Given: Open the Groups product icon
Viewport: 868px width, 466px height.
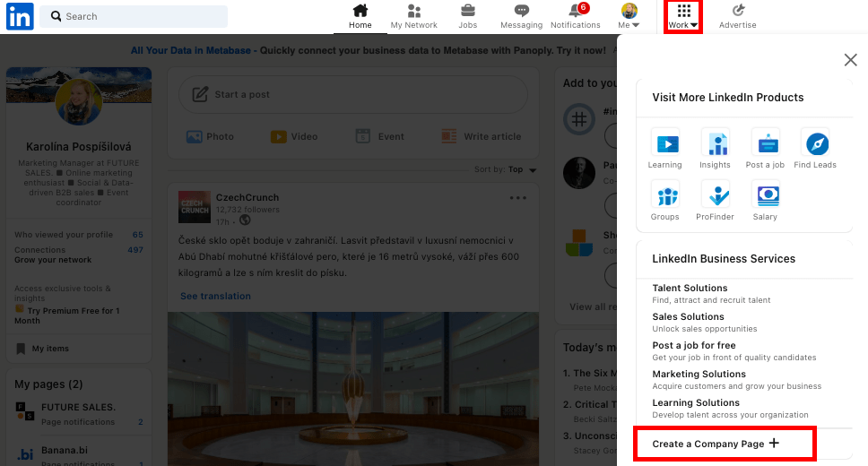Looking at the screenshot, I should pyautogui.click(x=664, y=194).
